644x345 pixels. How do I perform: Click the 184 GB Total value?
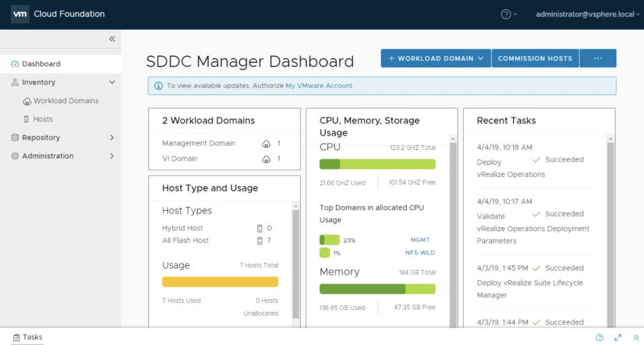click(417, 273)
